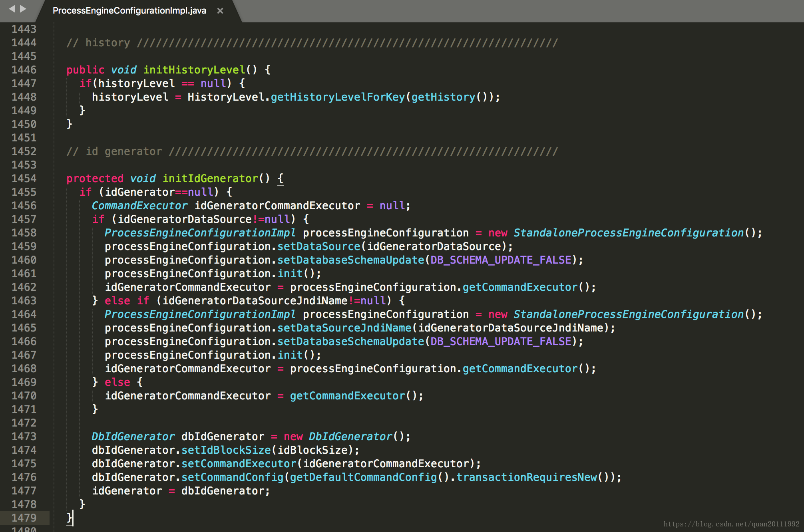Click the previous tab left arrow
Screen dimensions: 804x532
tap(12, 9)
